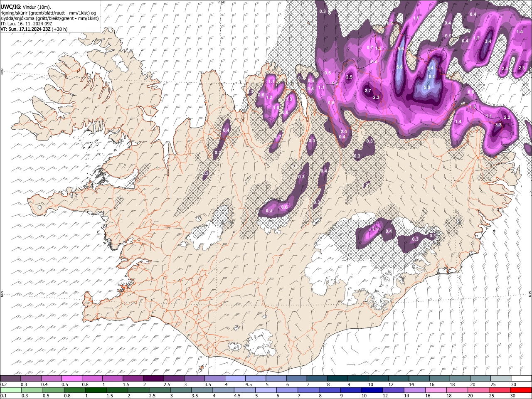
Task: Select the bottom legend swatch between 2 and 2.5
Action: [138, 390]
